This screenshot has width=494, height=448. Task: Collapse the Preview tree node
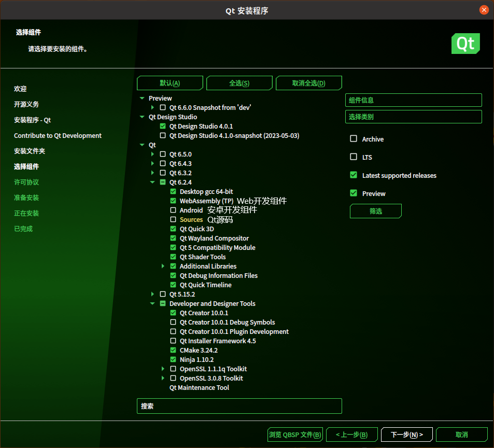[x=142, y=99]
